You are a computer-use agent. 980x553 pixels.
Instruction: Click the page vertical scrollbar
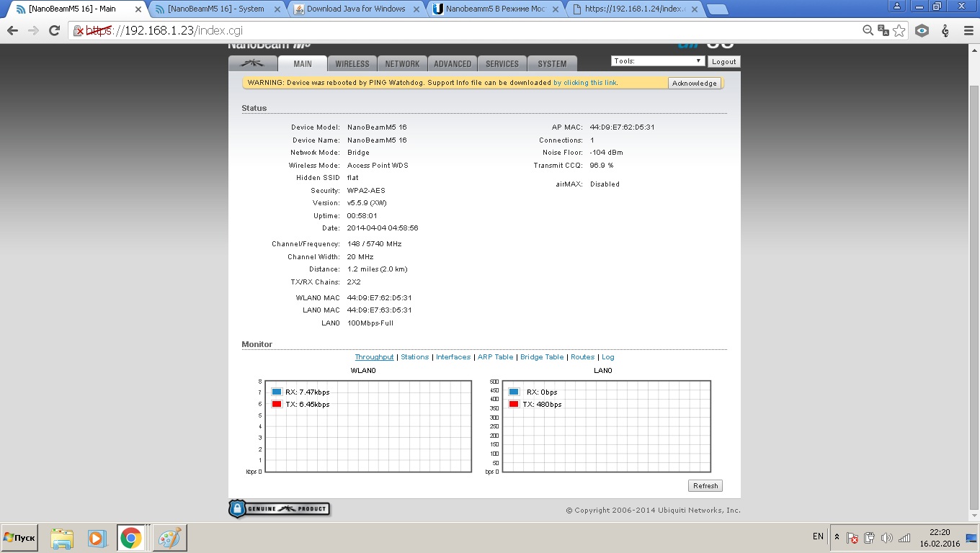[x=974, y=283]
